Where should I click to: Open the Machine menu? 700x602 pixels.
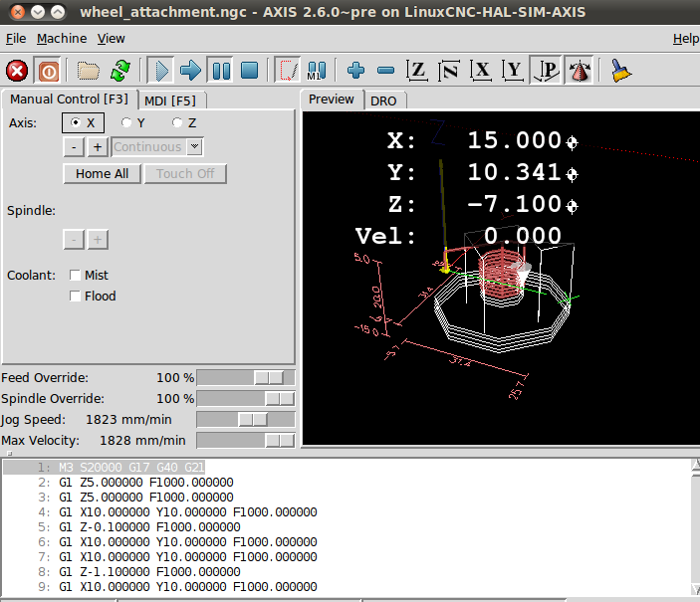pos(62,39)
